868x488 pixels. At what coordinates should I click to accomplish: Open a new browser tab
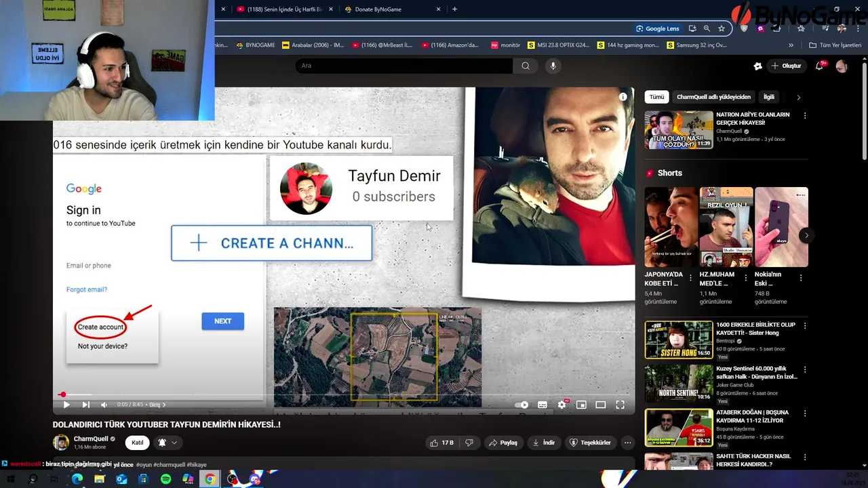tap(454, 9)
